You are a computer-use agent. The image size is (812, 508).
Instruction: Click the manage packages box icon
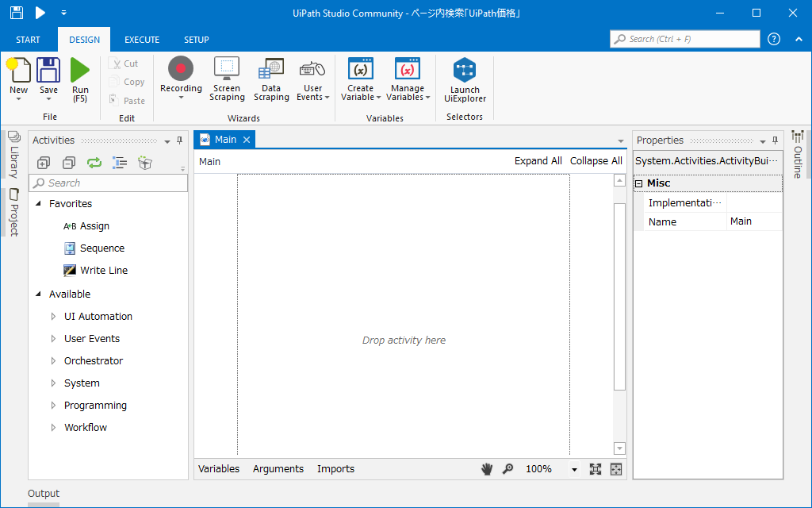pyautogui.click(x=145, y=163)
